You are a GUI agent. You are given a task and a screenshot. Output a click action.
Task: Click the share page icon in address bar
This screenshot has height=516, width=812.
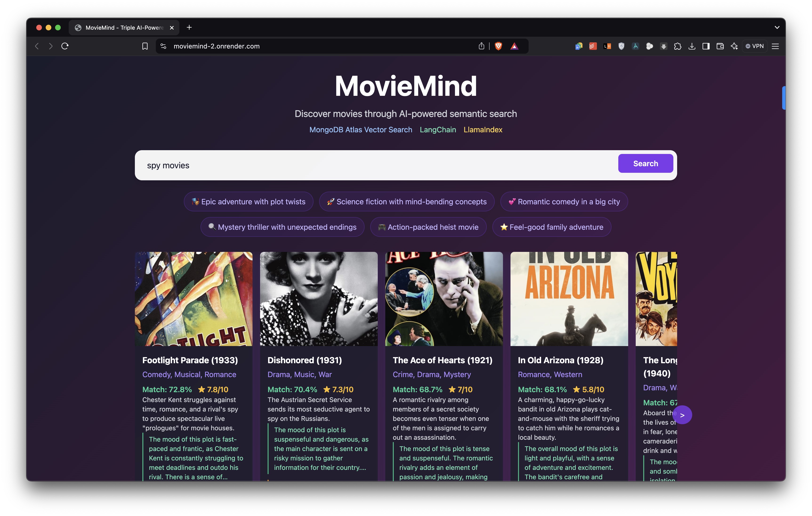click(x=481, y=46)
